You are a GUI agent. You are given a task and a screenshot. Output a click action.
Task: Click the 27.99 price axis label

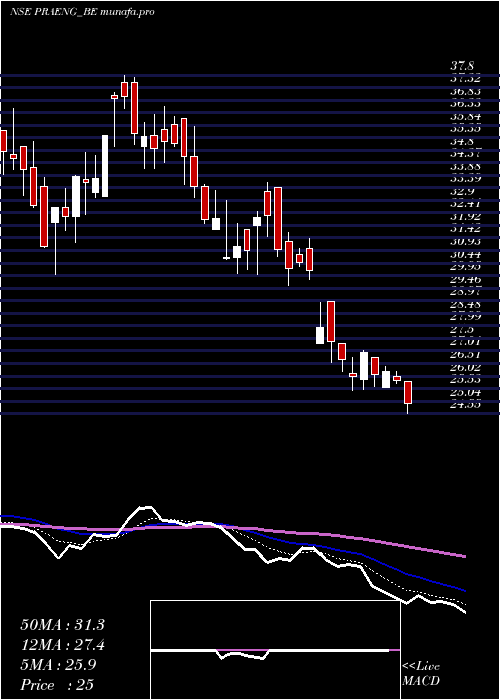coord(465,317)
